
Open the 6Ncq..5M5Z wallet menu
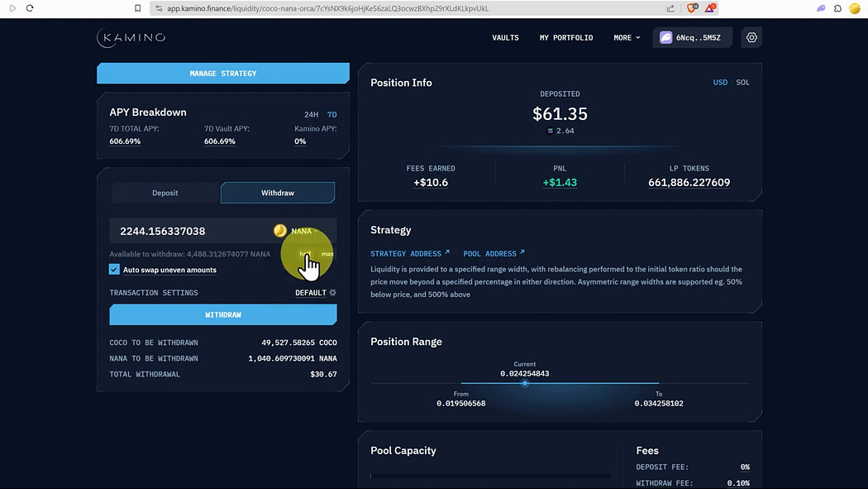[693, 38]
